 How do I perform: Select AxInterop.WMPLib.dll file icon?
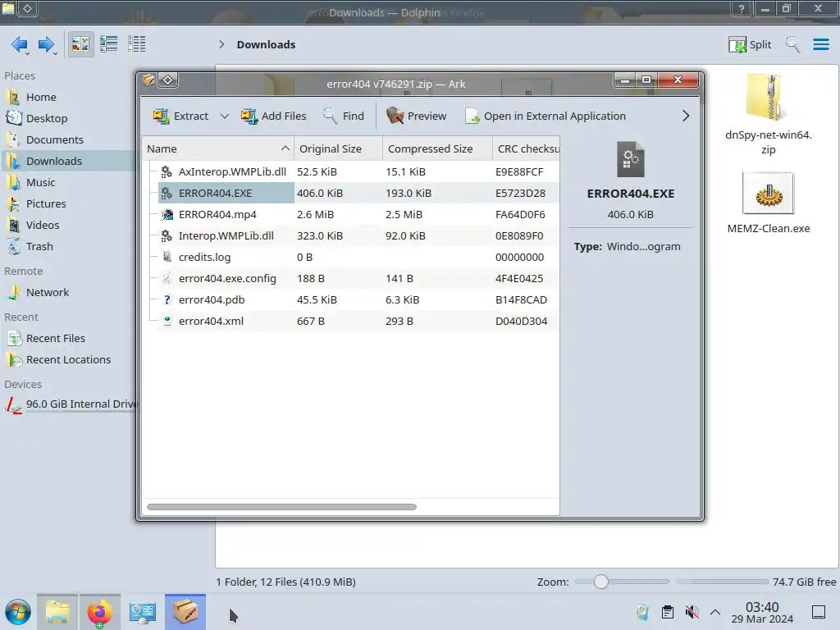coord(167,171)
